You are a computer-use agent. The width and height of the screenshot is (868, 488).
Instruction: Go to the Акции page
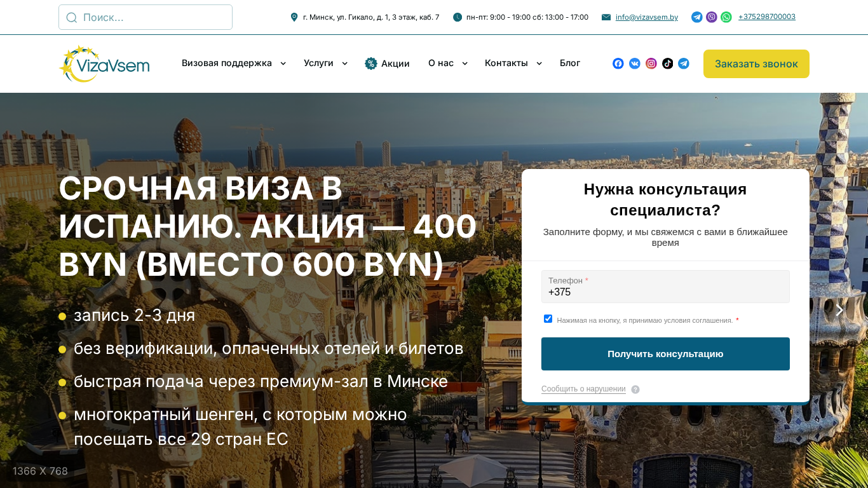(x=395, y=64)
